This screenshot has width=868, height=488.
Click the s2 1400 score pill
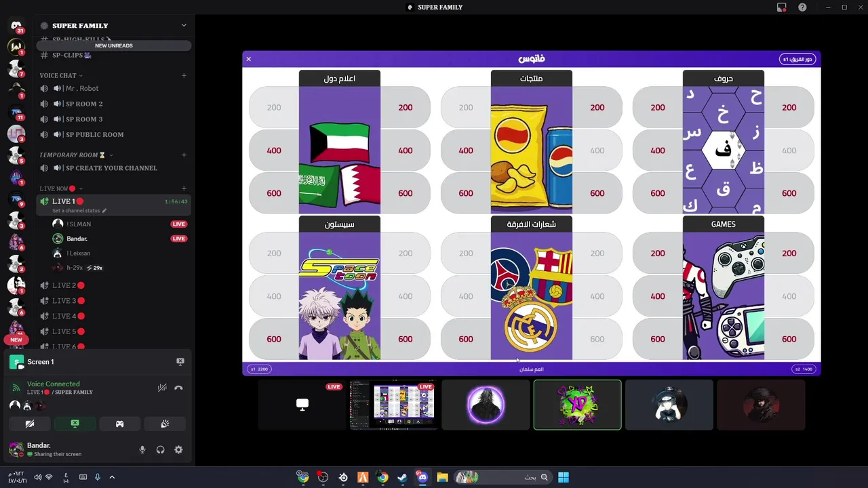pos(804,369)
